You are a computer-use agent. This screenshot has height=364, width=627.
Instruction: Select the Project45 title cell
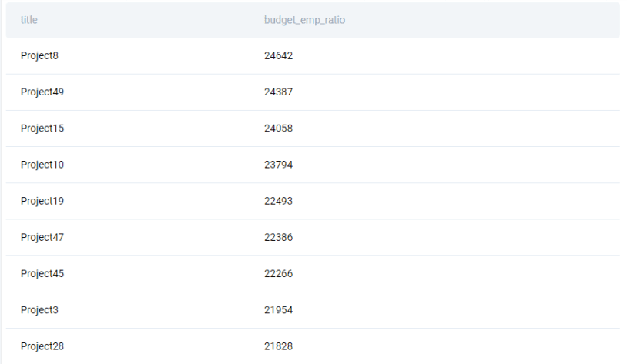click(42, 273)
